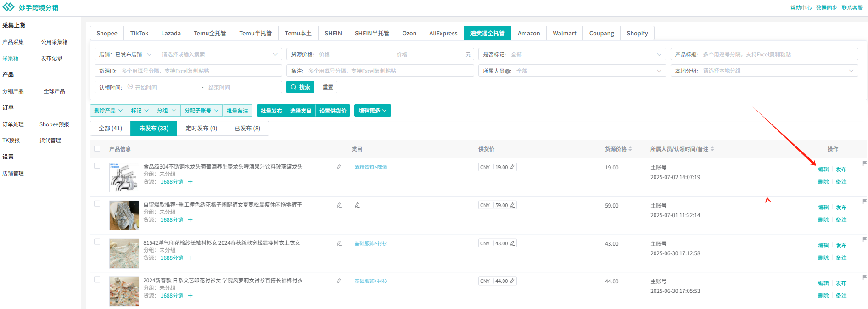Edit title of the 2024新春款 日系文艺 product
868x309 pixels.
coord(339,281)
